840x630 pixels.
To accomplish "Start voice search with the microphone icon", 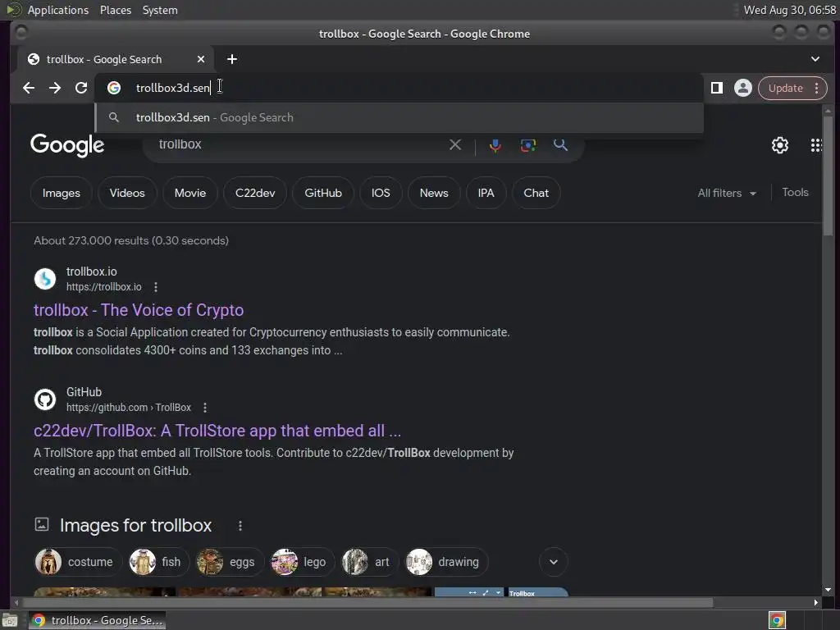I will [495, 145].
